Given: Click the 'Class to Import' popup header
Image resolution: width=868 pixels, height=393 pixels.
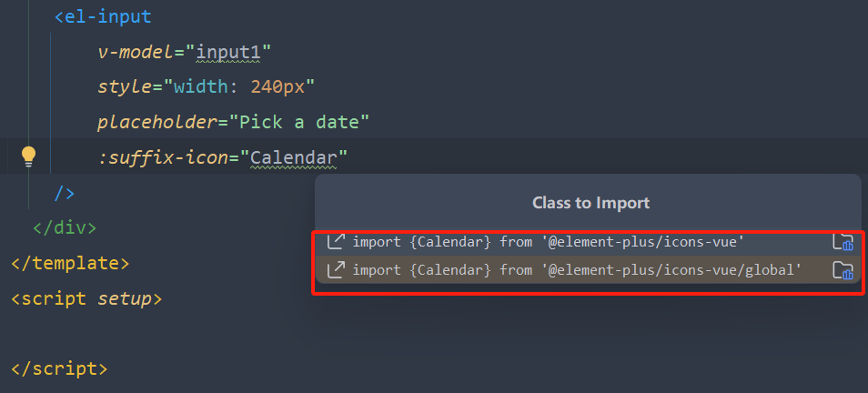Looking at the screenshot, I should tap(590, 203).
